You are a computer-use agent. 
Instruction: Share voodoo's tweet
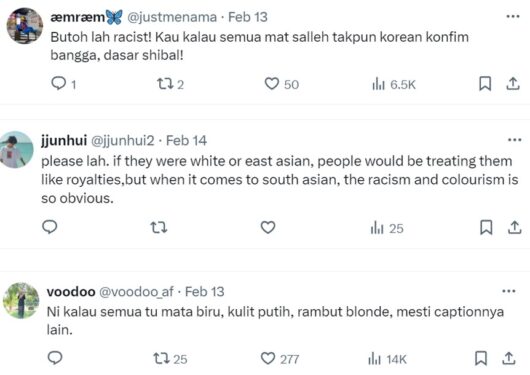coord(509,358)
